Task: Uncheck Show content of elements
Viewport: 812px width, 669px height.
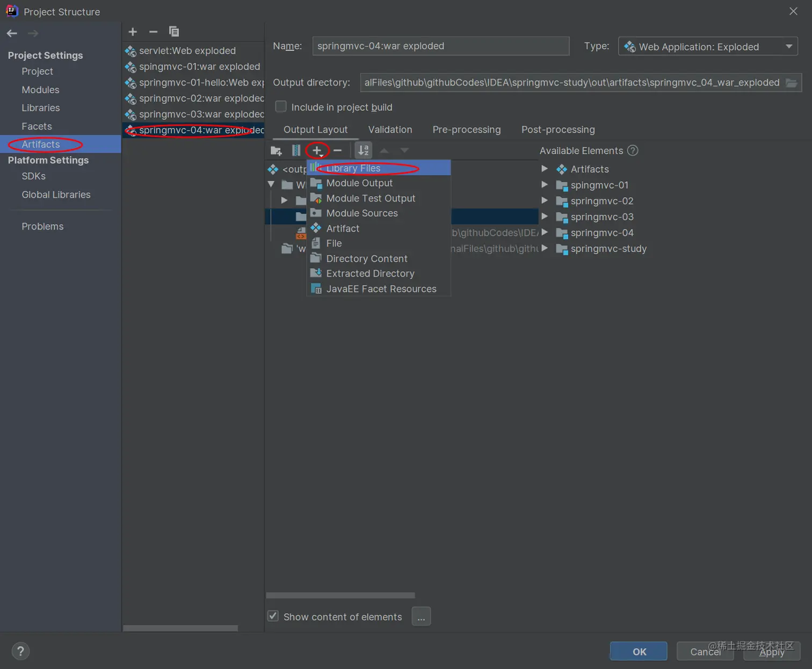Action: pos(273,616)
